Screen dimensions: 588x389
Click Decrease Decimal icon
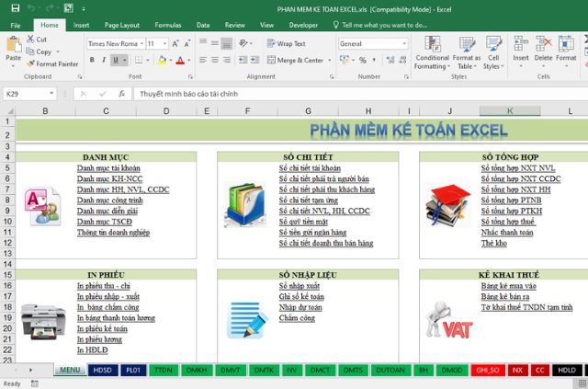coord(402,60)
